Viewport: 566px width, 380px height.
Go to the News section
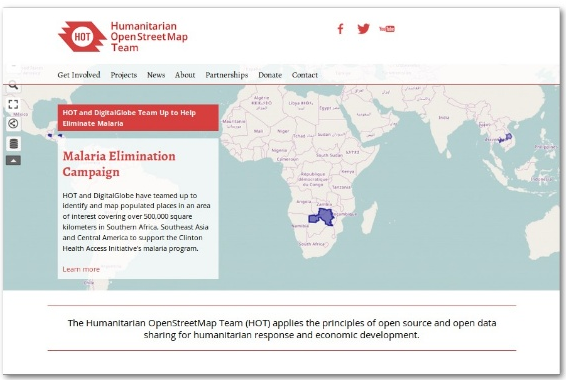[156, 75]
